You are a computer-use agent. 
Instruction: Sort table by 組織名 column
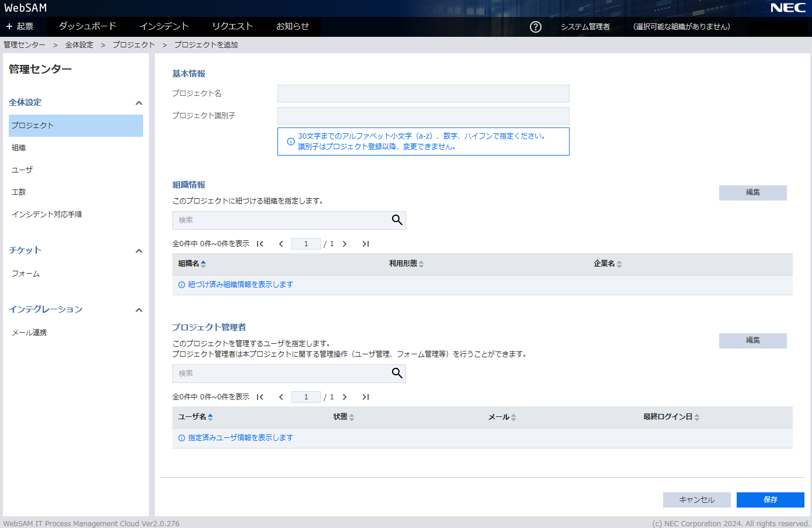pos(192,264)
